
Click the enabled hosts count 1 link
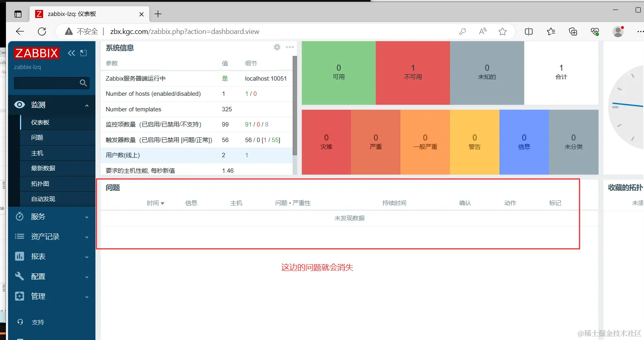247,94
